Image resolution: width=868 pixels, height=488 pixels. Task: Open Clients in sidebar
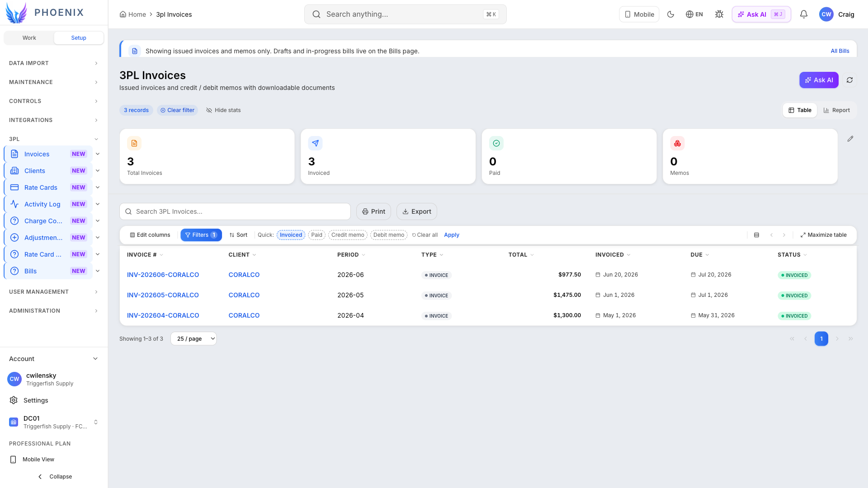(48, 171)
